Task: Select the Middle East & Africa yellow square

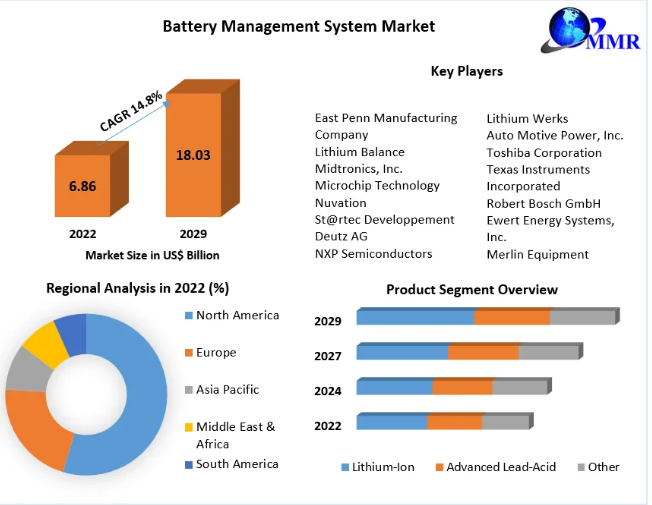Action: pos(186,427)
